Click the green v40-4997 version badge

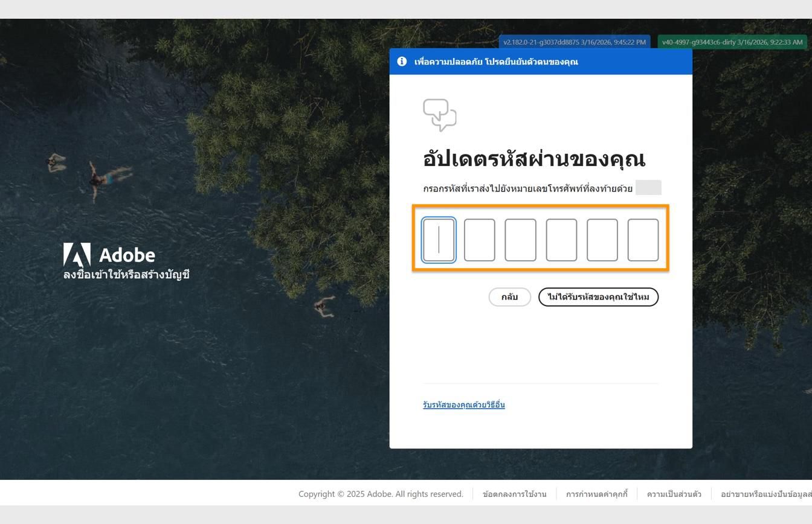[x=732, y=42]
